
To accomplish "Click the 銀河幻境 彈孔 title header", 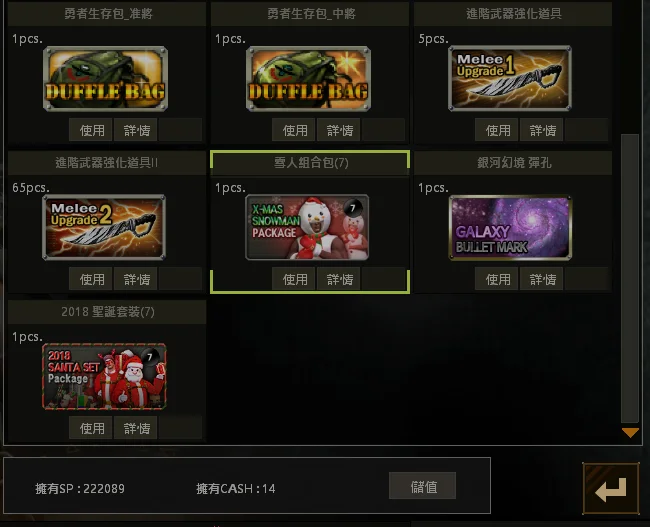I will coord(513,163).
